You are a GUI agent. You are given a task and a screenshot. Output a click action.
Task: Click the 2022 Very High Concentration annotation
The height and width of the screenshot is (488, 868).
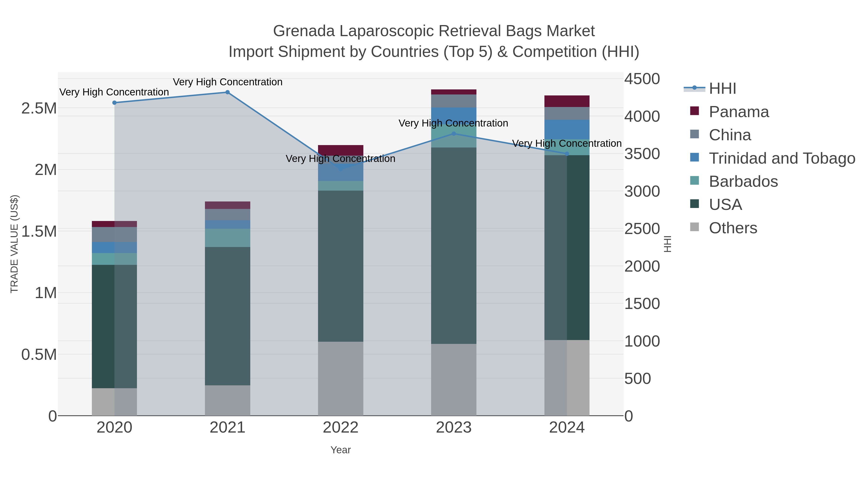tap(341, 159)
